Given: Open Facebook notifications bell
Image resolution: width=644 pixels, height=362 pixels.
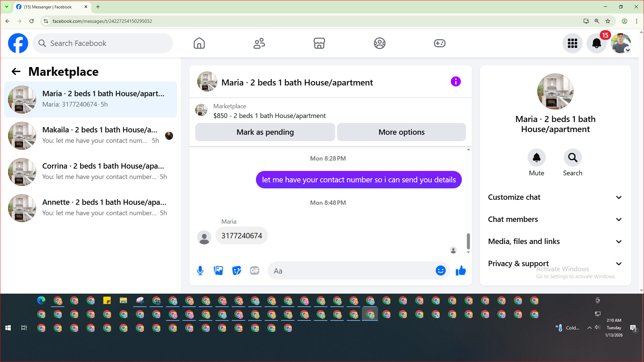Looking at the screenshot, I should tap(596, 43).
